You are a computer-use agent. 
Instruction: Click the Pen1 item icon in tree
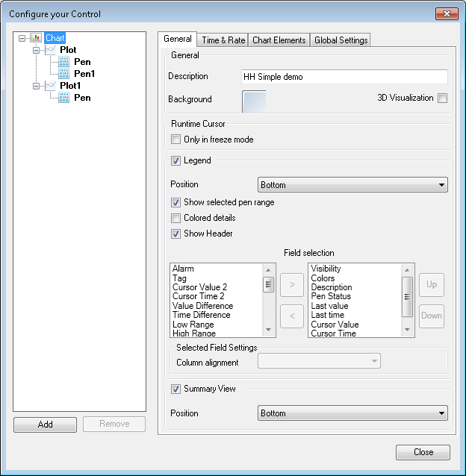coord(64,74)
